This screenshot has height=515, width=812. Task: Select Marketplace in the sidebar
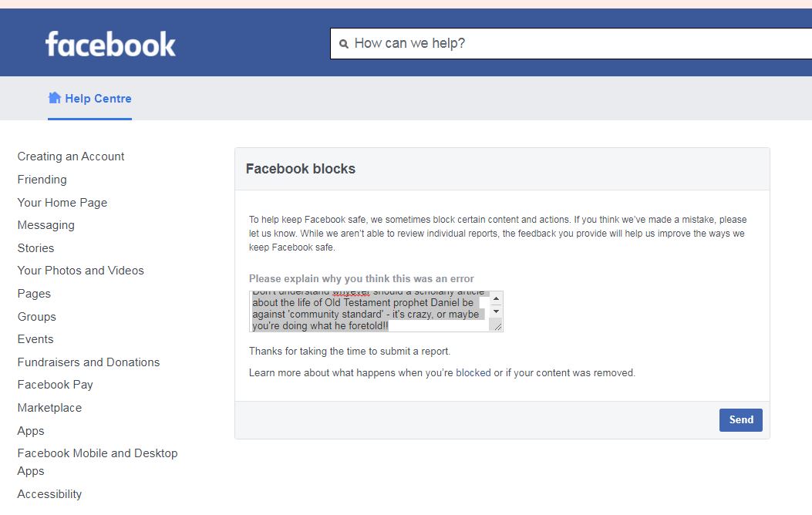[x=49, y=408]
